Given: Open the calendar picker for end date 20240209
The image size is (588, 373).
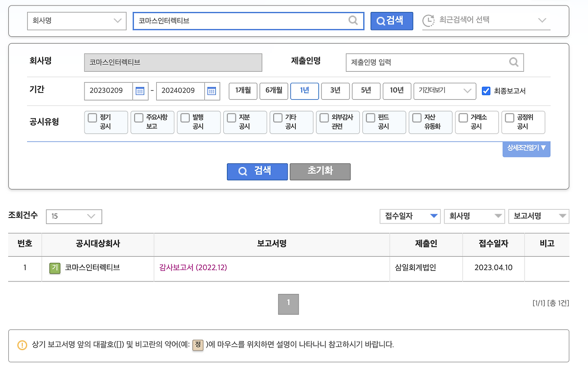Looking at the screenshot, I should click(212, 91).
